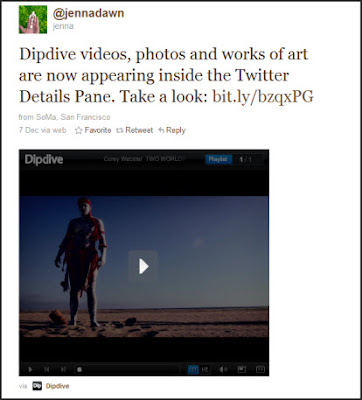This screenshot has width=362, height=400.
Task: Open the bit.ly/bzqxPG link in the tweet
Action: [x=263, y=97]
